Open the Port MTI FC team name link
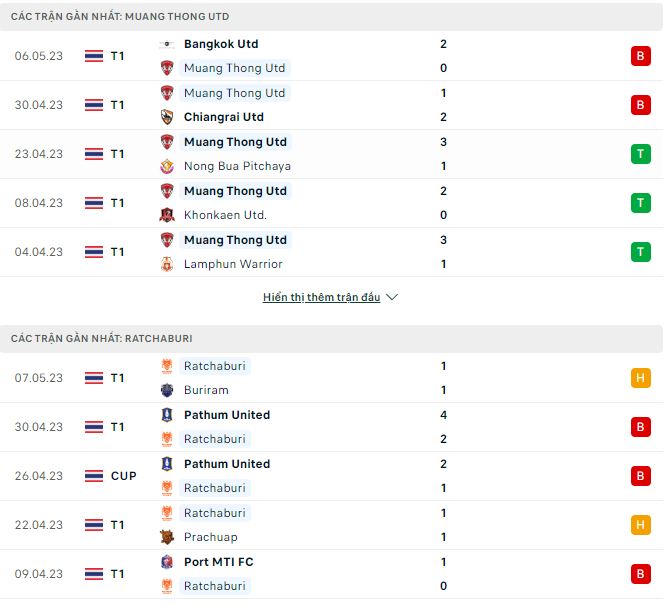This screenshot has width=664, height=606. tap(218, 562)
